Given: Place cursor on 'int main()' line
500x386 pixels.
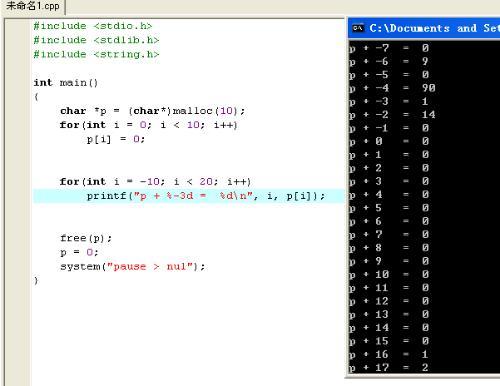Looking at the screenshot, I should [x=66, y=83].
